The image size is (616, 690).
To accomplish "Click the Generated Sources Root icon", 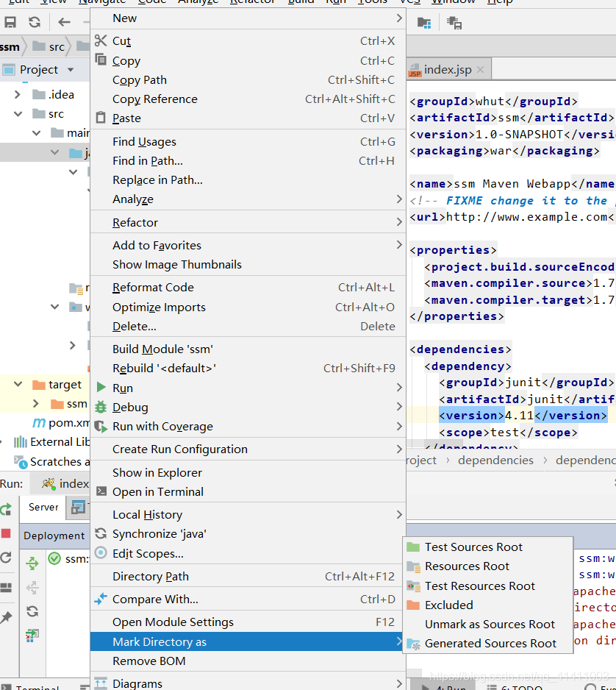I will click(413, 644).
